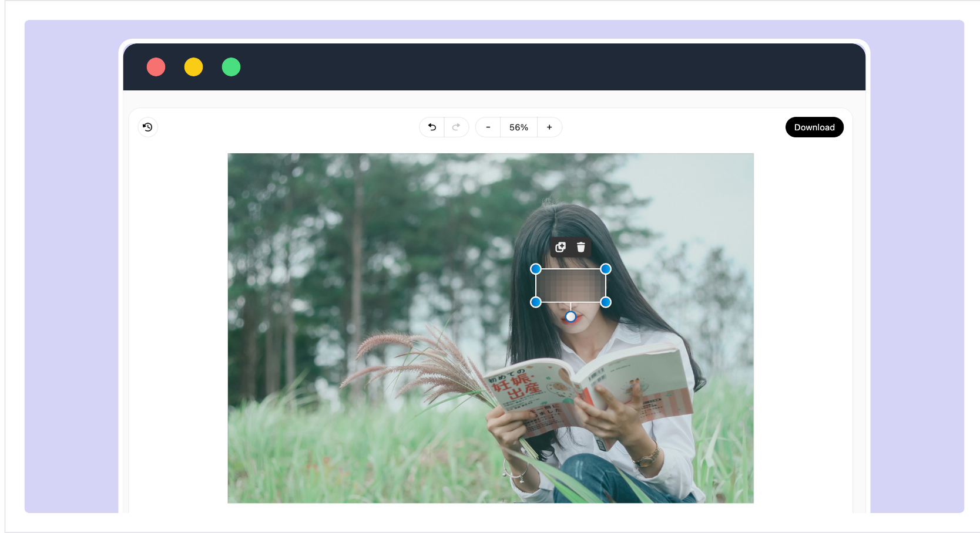Viewport: 980px width, 533px height.
Task: Click the open book in the photo
Action: click(x=588, y=390)
